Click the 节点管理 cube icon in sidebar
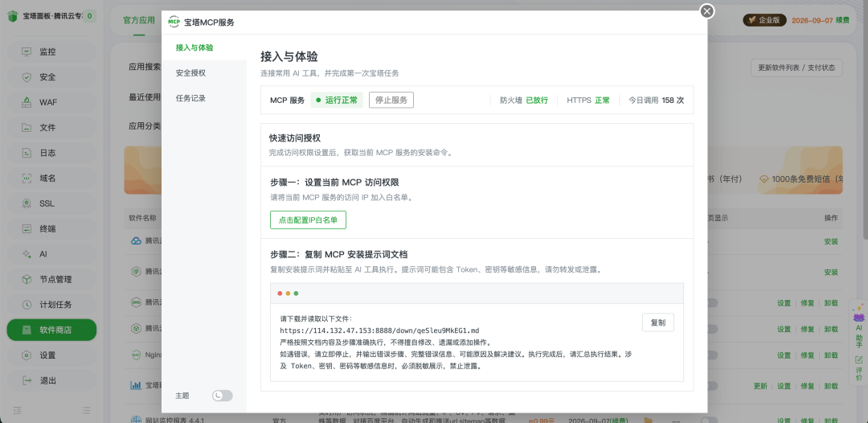This screenshot has height=423, width=868. point(26,280)
